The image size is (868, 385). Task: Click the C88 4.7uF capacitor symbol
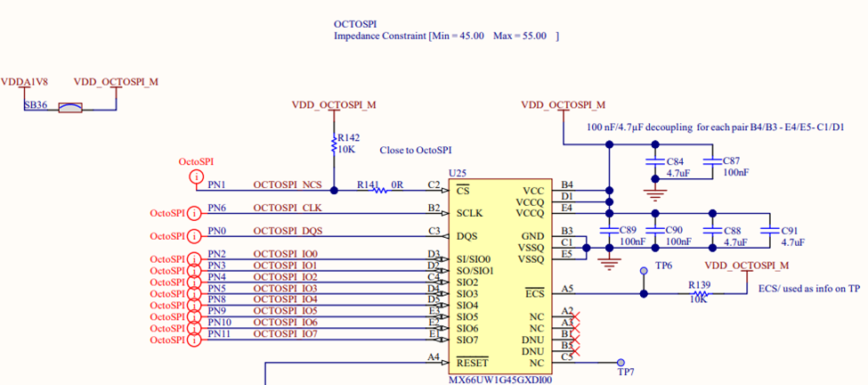(x=712, y=231)
